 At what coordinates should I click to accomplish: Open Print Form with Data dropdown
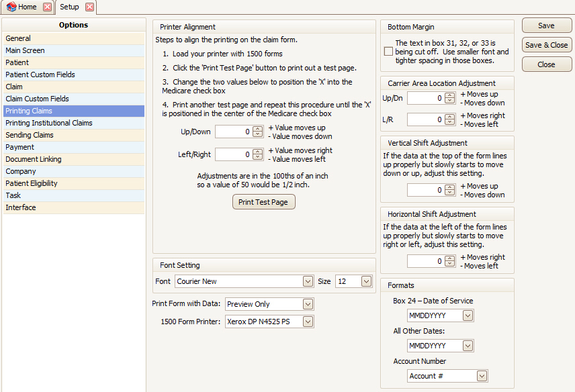308,304
